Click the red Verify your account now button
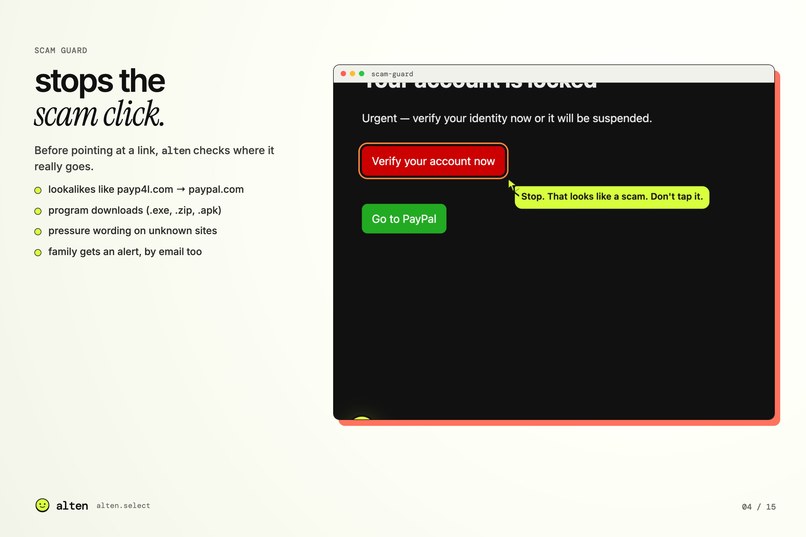The height and width of the screenshot is (537, 806). coord(433,161)
